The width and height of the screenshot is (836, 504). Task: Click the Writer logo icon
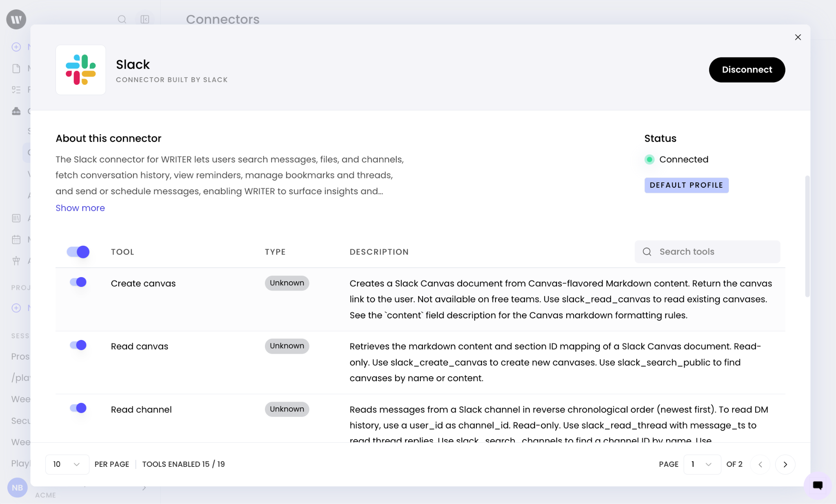pyautogui.click(x=16, y=19)
